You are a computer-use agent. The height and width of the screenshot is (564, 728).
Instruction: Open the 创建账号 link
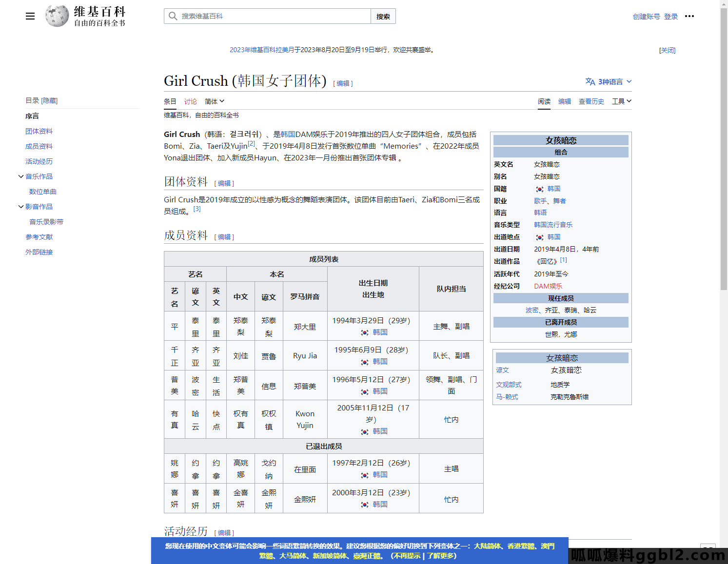click(646, 17)
